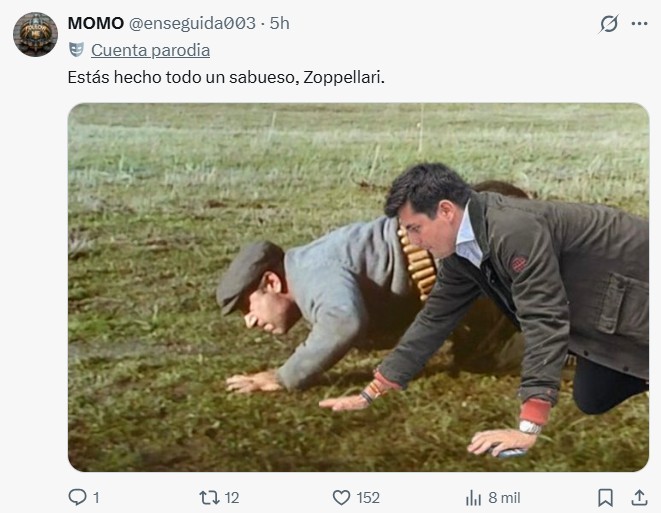The width and height of the screenshot is (661, 513).
Task: Click the reply speech bubble icon
Action: tap(77, 497)
